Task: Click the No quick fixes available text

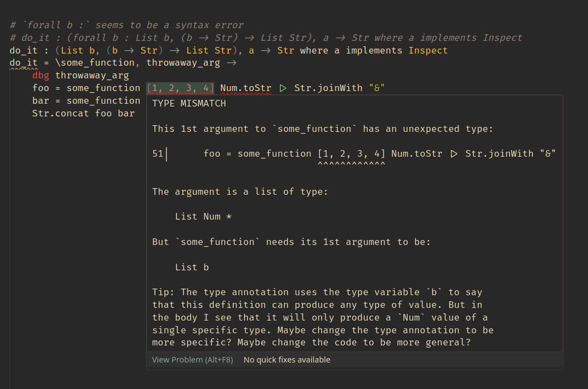Action: 287,360
